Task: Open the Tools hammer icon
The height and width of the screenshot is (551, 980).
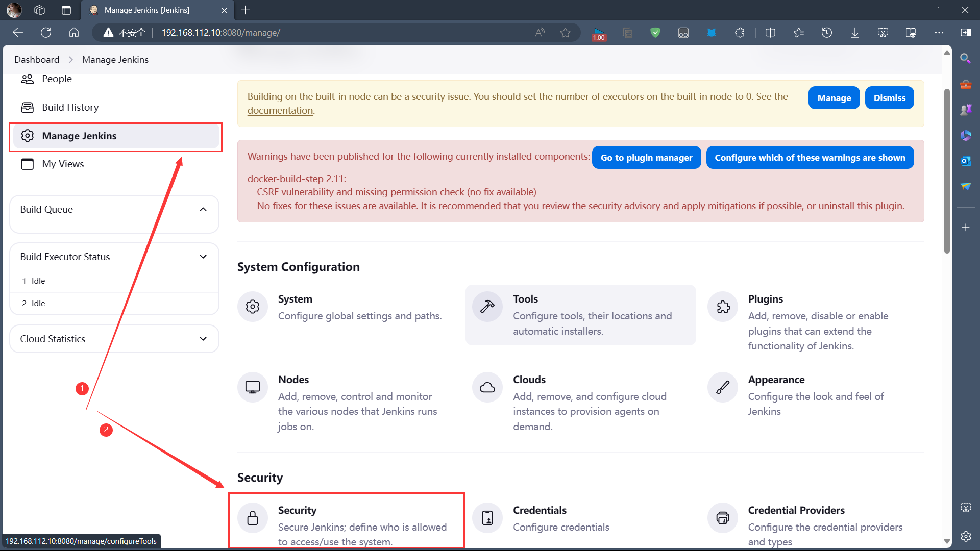Action: [x=487, y=307]
